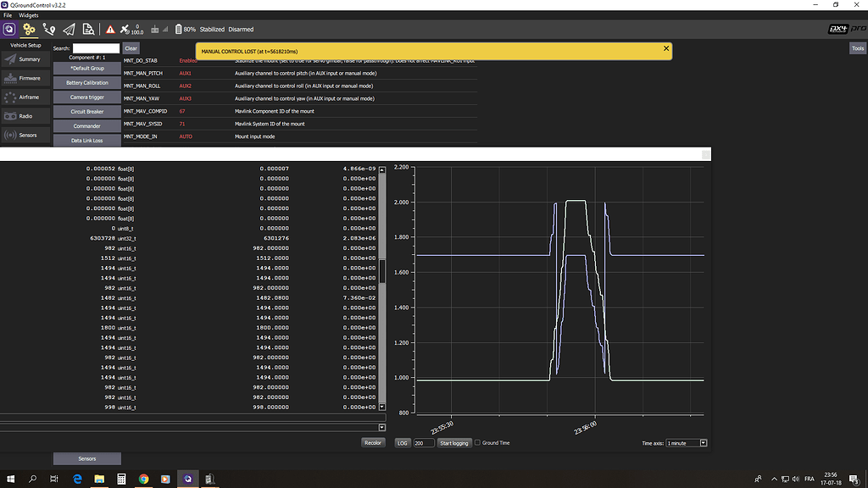
Task: Open Chrome from the Windows taskbar
Action: [x=143, y=480]
